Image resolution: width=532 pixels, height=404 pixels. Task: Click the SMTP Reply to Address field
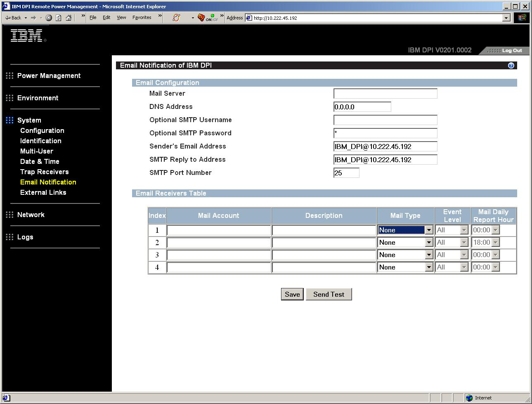(385, 160)
